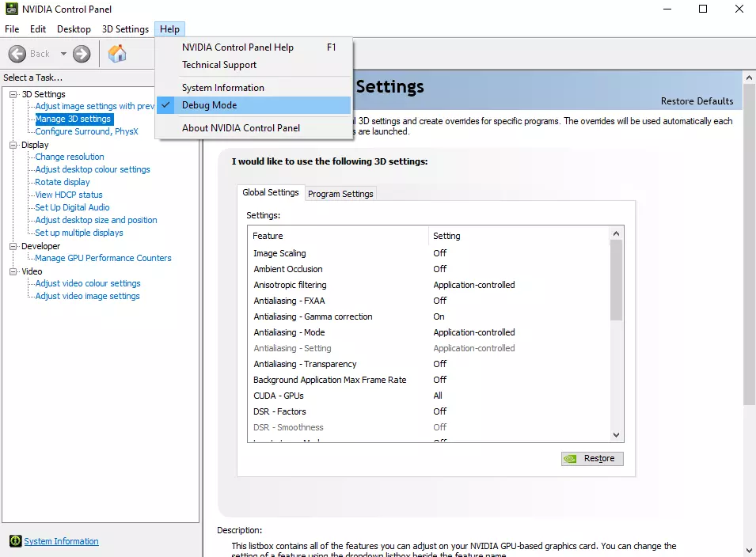Open the Desktop menu

[x=74, y=29]
